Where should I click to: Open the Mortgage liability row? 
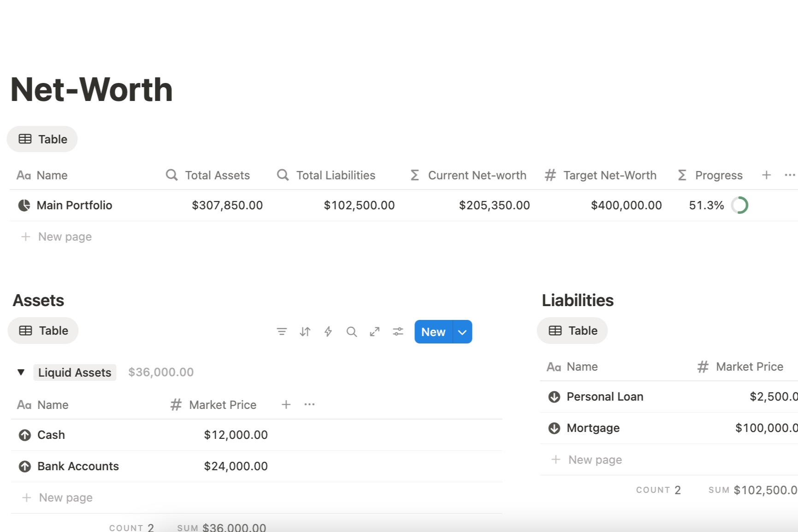tap(593, 428)
